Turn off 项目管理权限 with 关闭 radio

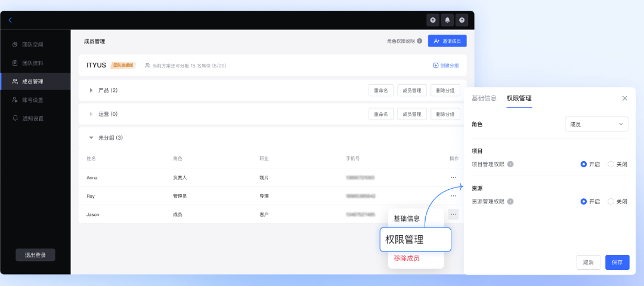tap(611, 164)
